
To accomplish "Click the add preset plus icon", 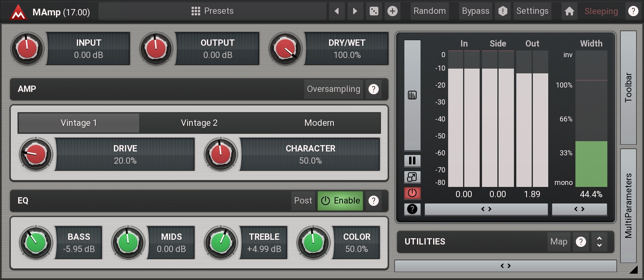I will 392,11.
